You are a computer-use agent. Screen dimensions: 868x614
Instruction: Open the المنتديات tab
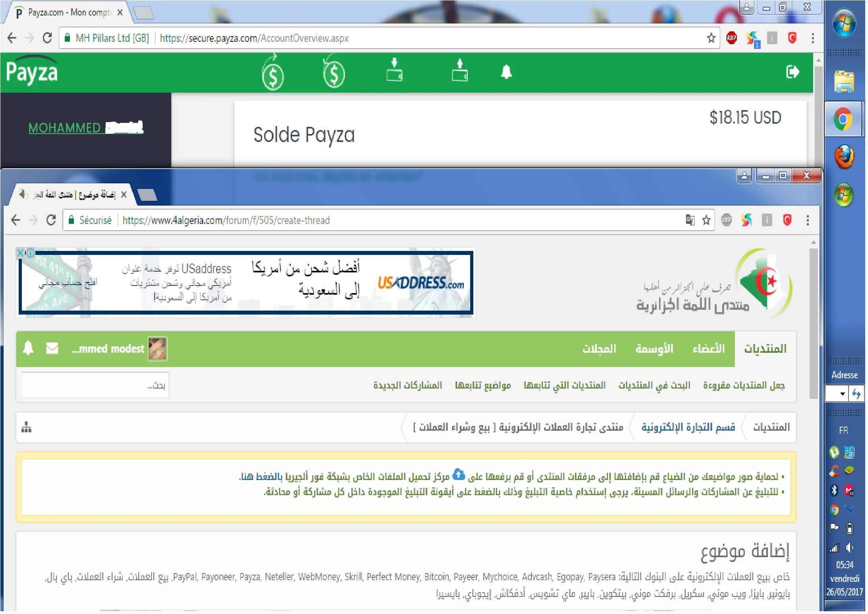tap(765, 349)
